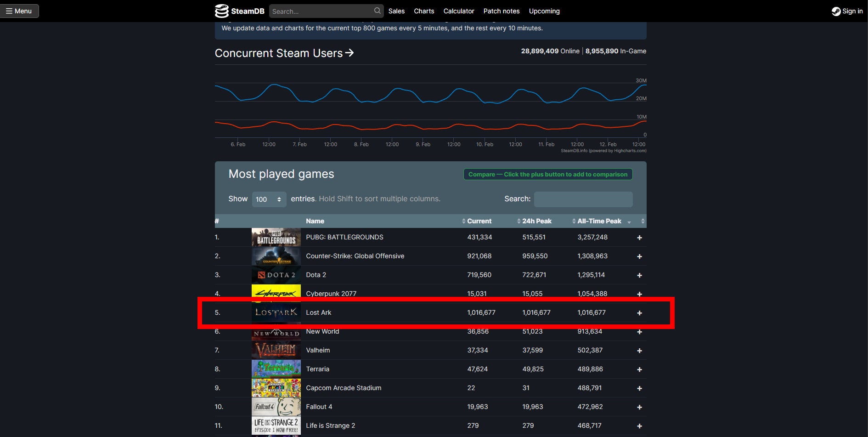Add New World to comparison
868x437 pixels.
tap(639, 332)
